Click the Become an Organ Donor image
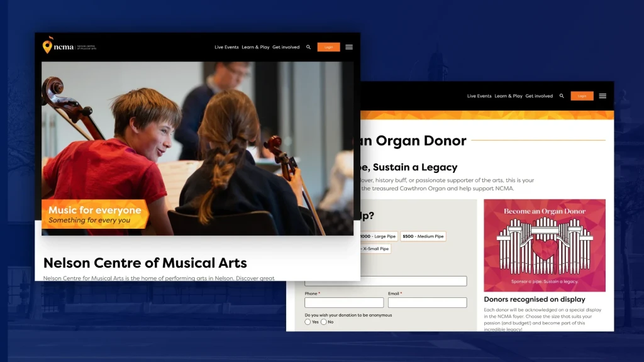This screenshot has width=644, height=362. (x=545, y=245)
